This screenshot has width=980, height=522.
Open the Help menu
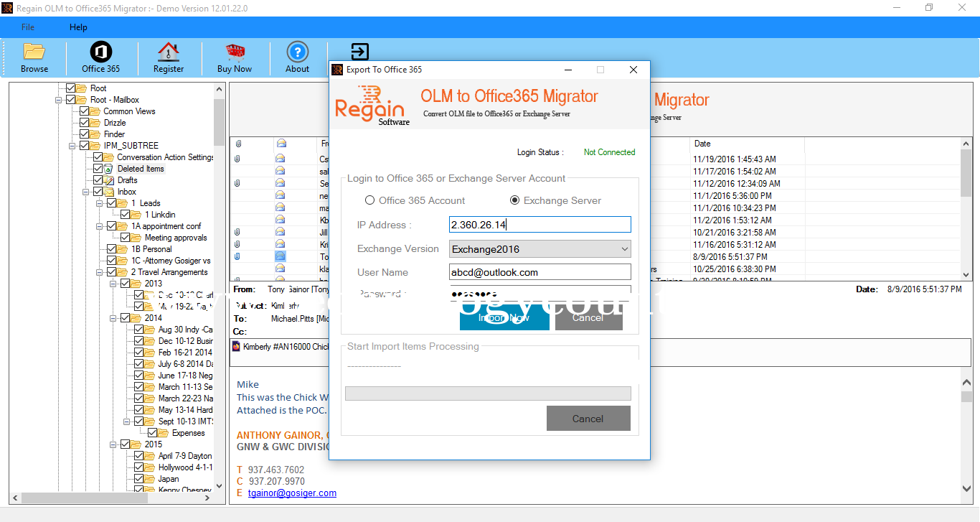(78, 27)
